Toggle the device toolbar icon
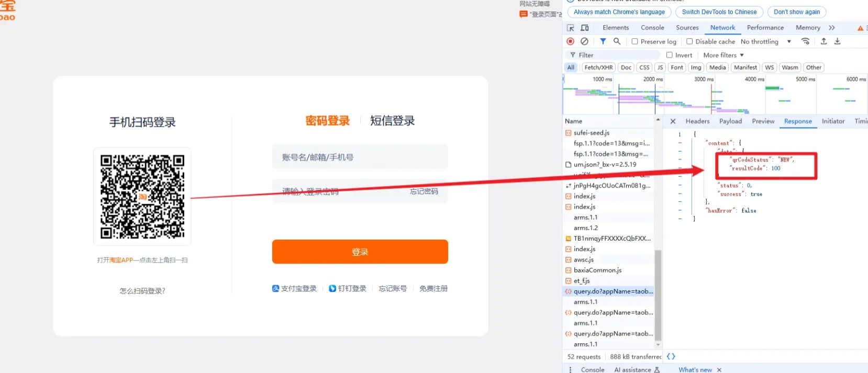The height and width of the screenshot is (373, 868). pyautogui.click(x=585, y=28)
